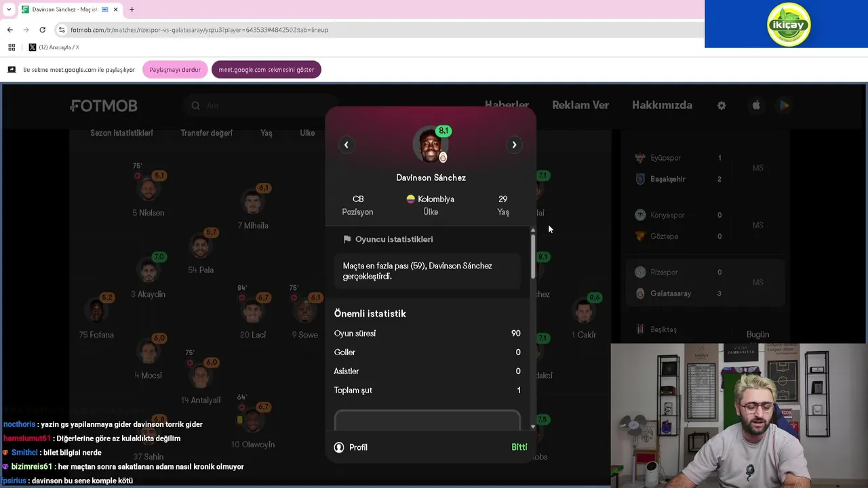Open the Reklam Ver menu
The width and height of the screenshot is (868, 488).
(x=580, y=105)
